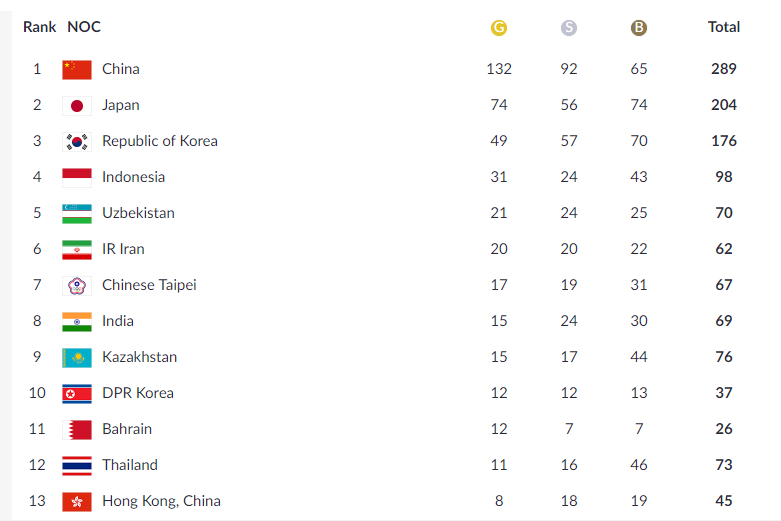Click the Kazakhstan flag icon

pyautogui.click(x=77, y=358)
